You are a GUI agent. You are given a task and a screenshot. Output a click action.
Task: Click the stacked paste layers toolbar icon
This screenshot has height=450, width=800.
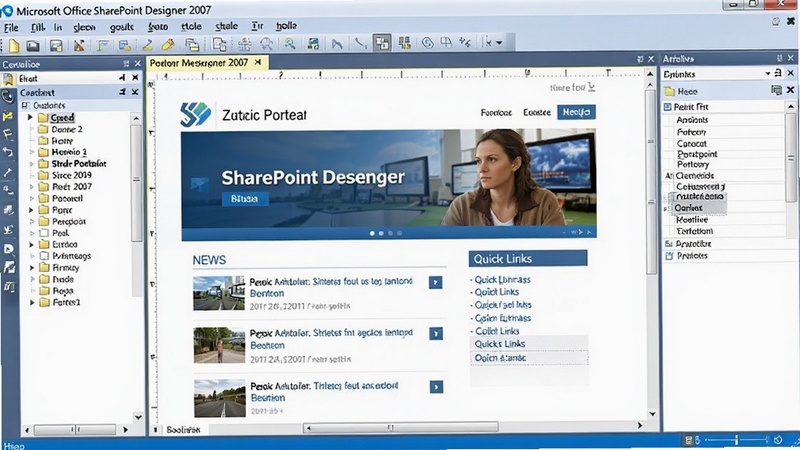tap(192, 45)
